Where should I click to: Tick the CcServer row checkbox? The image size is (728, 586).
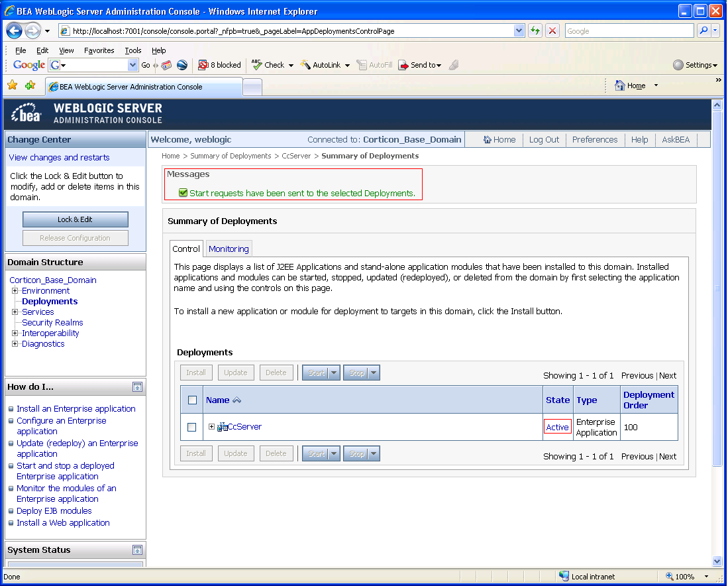coord(191,427)
